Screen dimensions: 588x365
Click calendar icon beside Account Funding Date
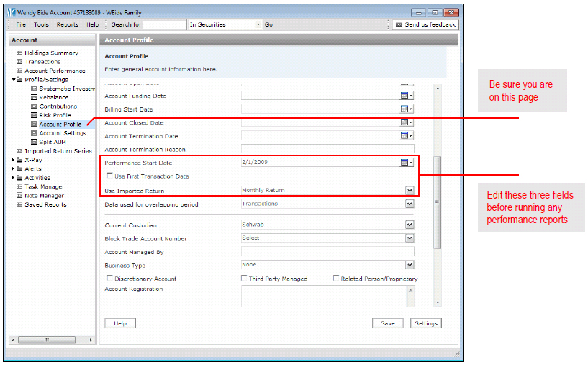click(406, 96)
